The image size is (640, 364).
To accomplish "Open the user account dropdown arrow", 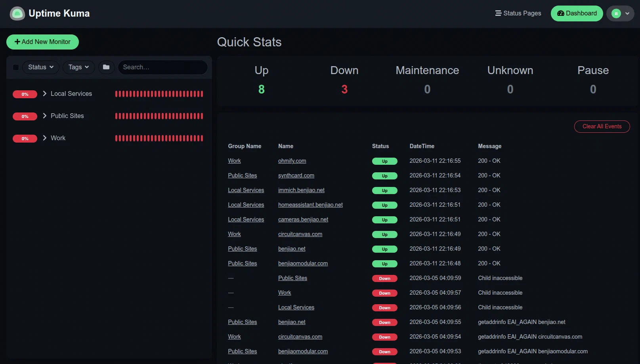I will [x=627, y=13].
